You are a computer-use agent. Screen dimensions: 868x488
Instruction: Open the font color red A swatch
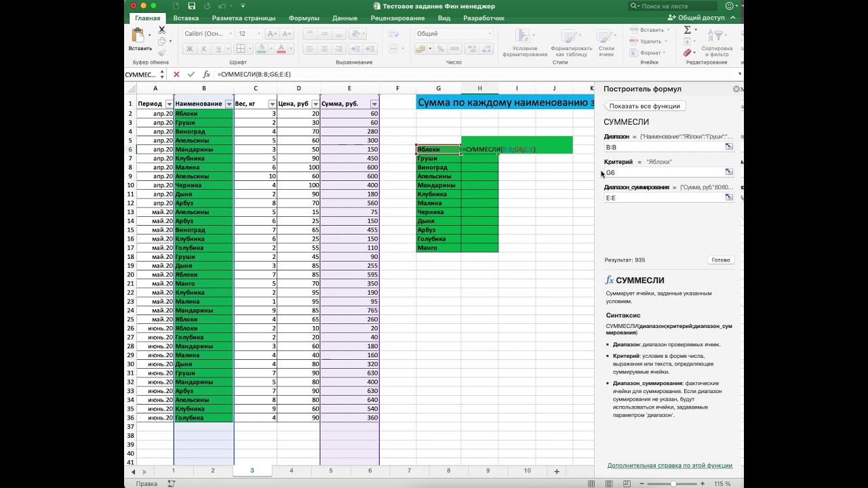(x=282, y=49)
